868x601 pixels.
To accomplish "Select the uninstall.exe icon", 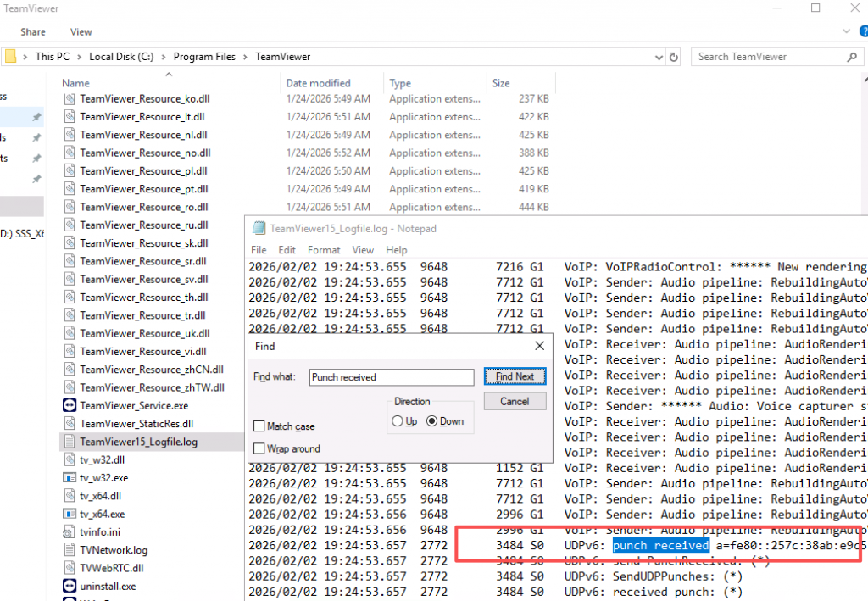I will pyautogui.click(x=70, y=586).
